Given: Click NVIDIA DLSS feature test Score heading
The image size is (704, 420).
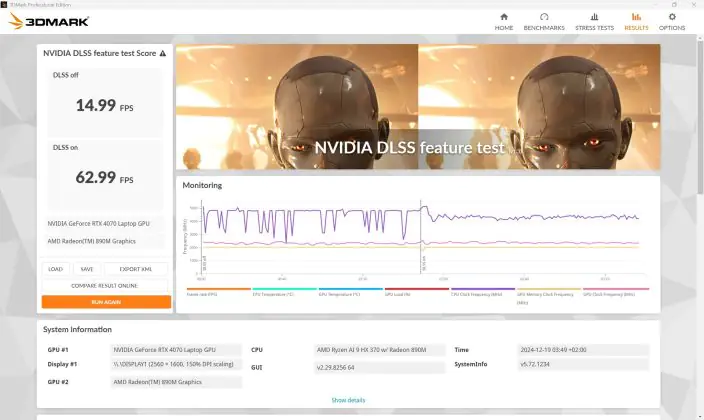Looking at the screenshot, I should click(x=100, y=53).
